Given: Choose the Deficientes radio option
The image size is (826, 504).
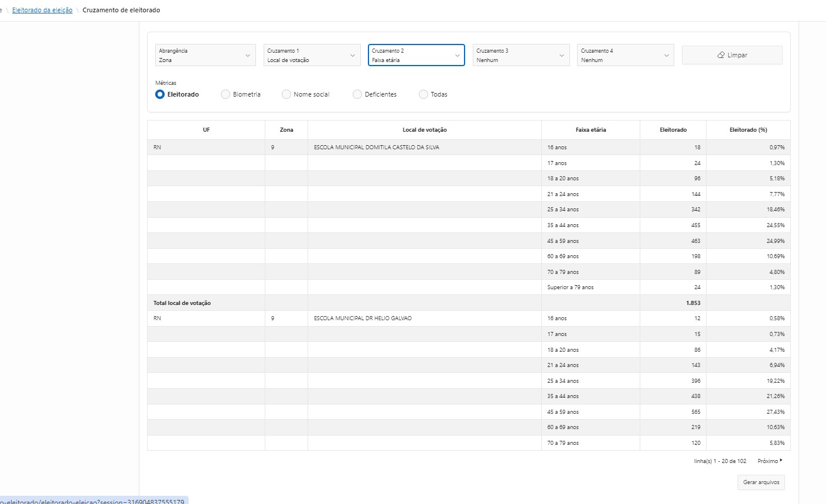Looking at the screenshot, I should point(357,94).
